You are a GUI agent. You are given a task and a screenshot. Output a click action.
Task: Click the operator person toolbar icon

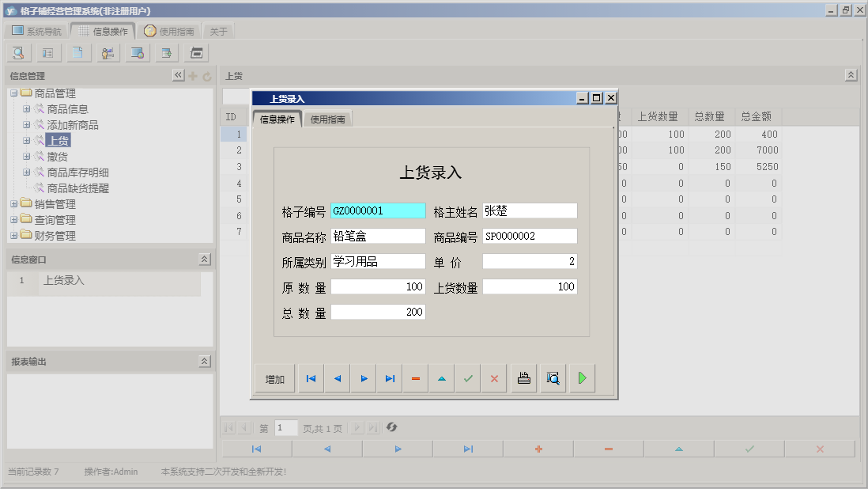point(108,52)
